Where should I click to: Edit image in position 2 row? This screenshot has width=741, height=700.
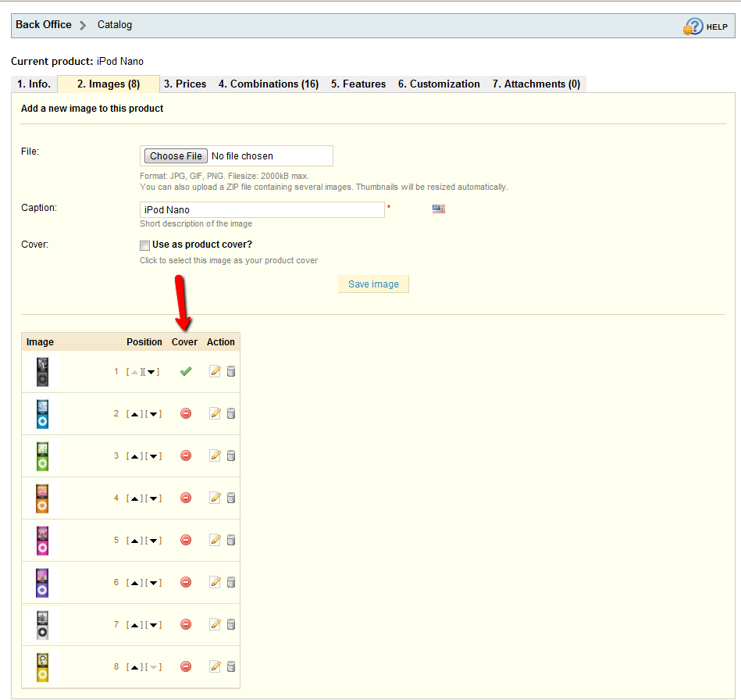[215, 413]
